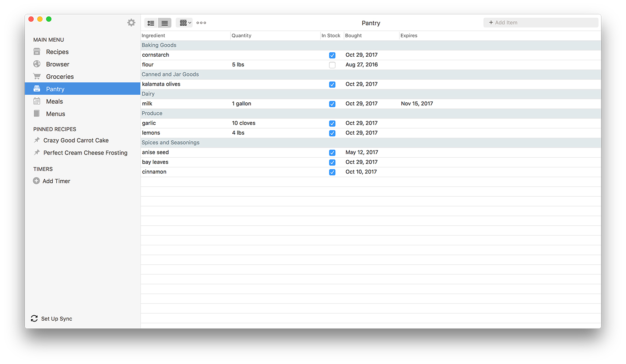
Task: Click the Add Item input field
Action: click(x=541, y=23)
